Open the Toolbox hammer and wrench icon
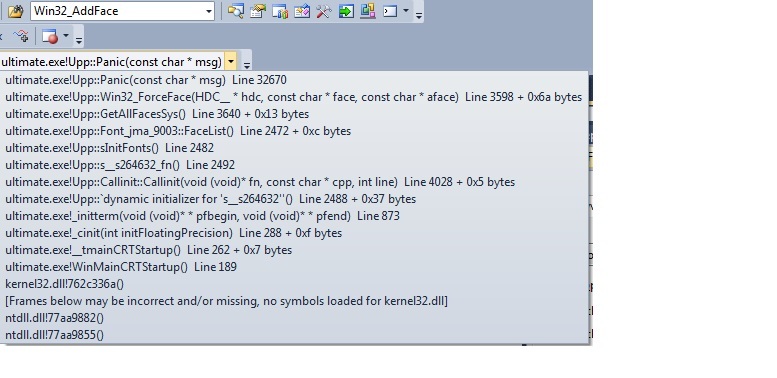This screenshot has height=378, width=777. 324,11
